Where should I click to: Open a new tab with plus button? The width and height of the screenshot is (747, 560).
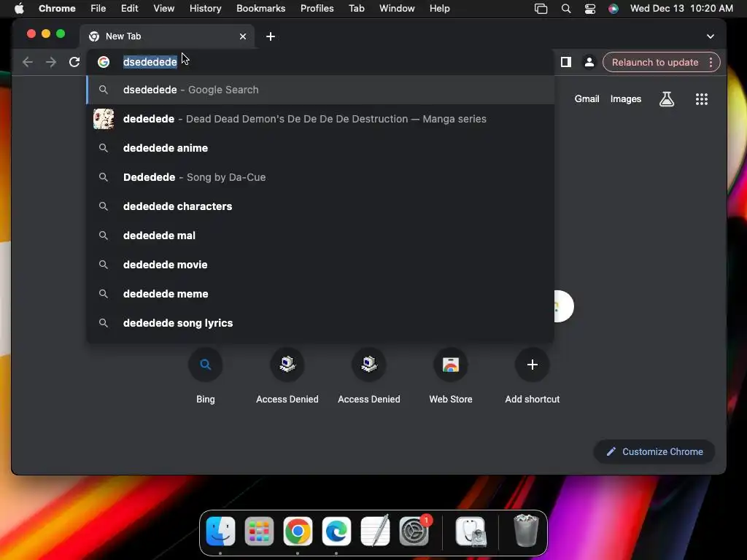coord(271,36)
